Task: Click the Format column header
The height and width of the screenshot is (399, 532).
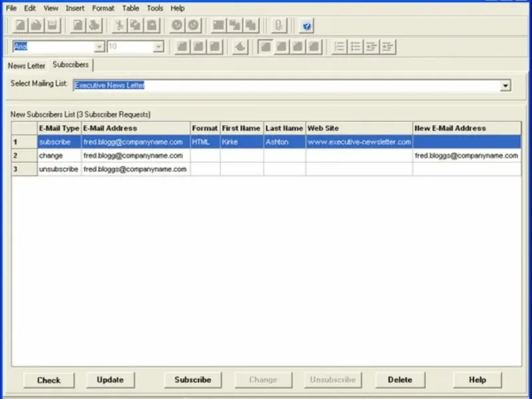Action: [205, 128]
